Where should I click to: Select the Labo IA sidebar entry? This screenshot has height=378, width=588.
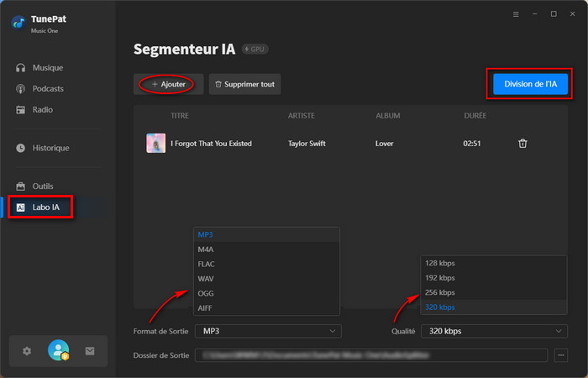coord(45,207)
